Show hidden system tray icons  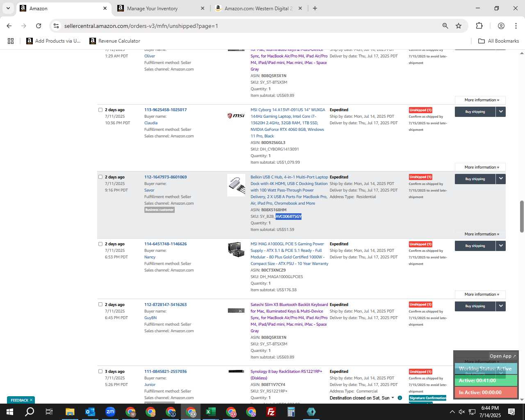click(452, 412)
